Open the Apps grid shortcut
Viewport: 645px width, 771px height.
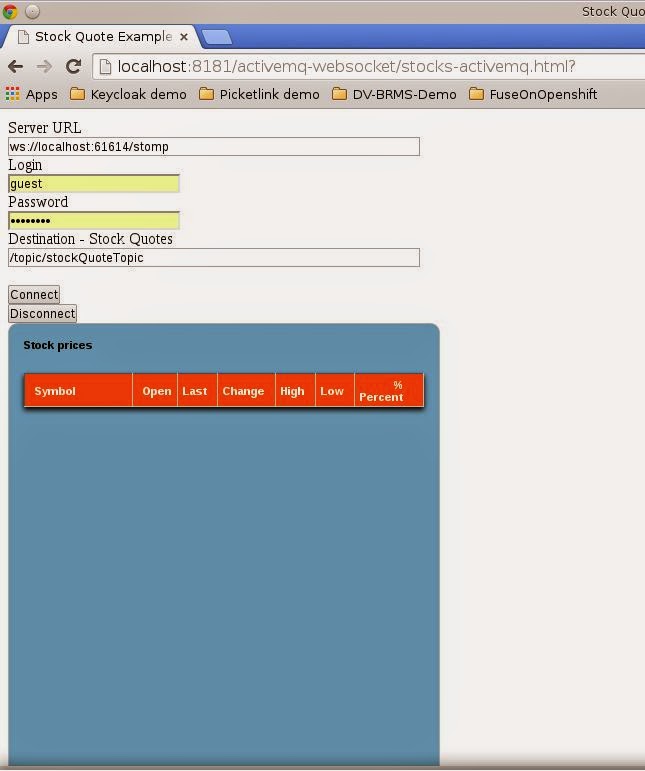coord(31,94)
